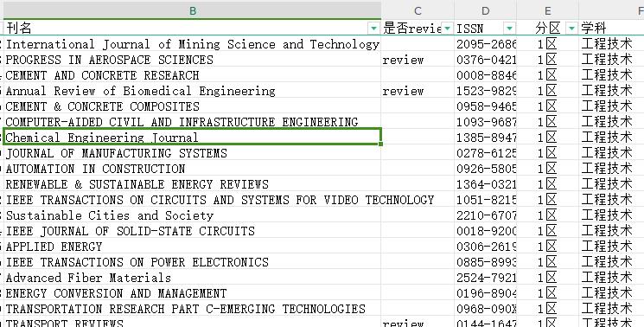Select ISSN cell 1093-9687
The height and width of the screenshot is (327, 644).
tap(486, 122)
